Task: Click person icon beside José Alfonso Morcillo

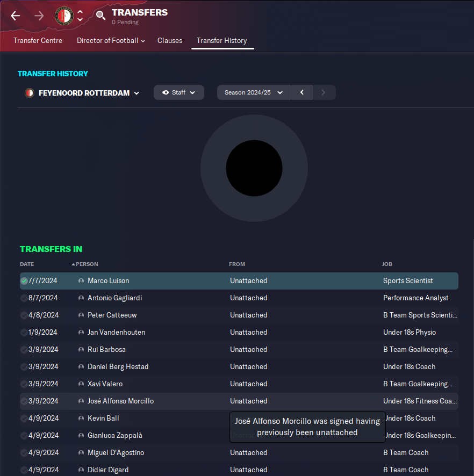Action: click(81, 401)
